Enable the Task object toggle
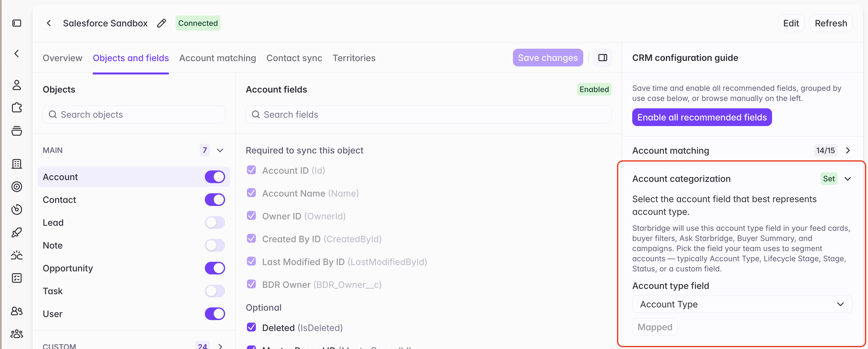The image size is (868, 349). tap(215, 291)
